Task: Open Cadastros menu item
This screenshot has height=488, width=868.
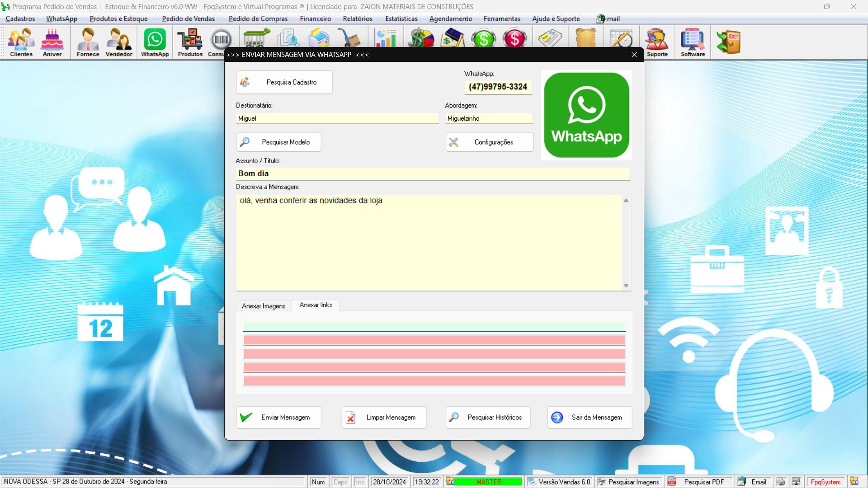Action: (x=21, y=19)
